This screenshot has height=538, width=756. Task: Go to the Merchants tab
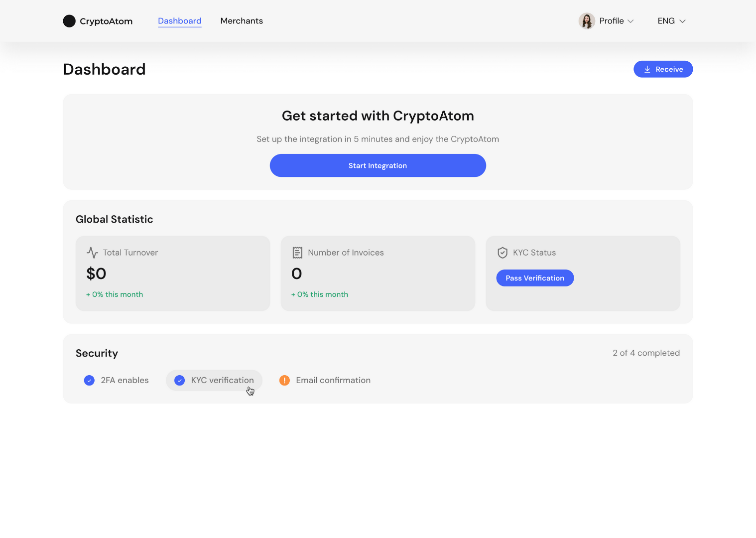[x=242, y=21]
